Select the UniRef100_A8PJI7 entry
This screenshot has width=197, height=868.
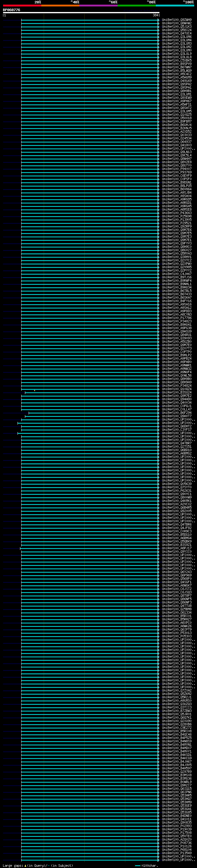point(177,548)
